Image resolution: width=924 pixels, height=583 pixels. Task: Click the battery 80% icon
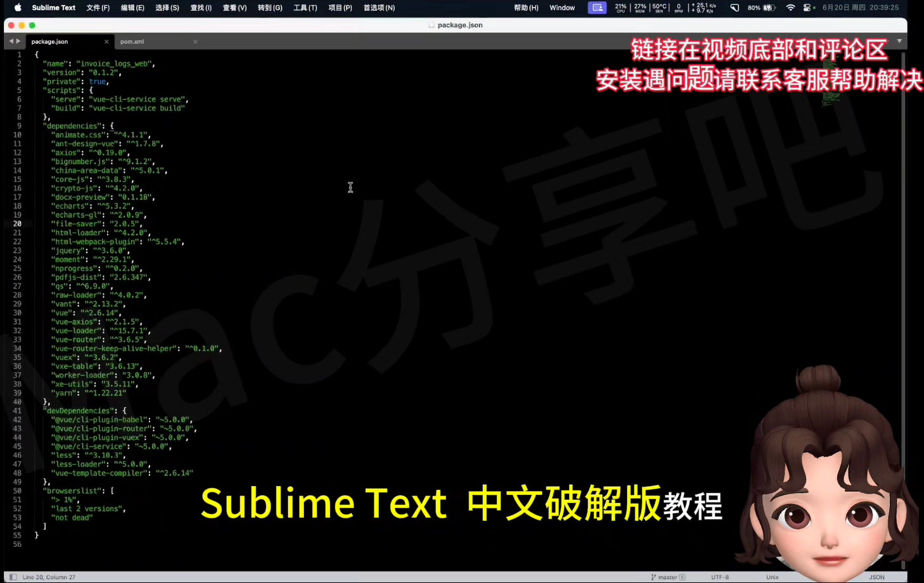click(761, 8)
